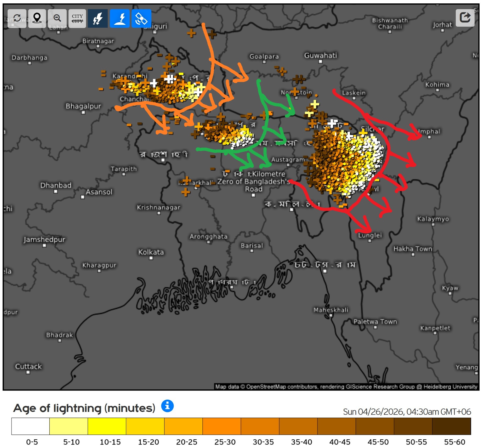Screen dimensions: 484x448
Task: Toggle the satellite layer icon
Action: point(141,18)
